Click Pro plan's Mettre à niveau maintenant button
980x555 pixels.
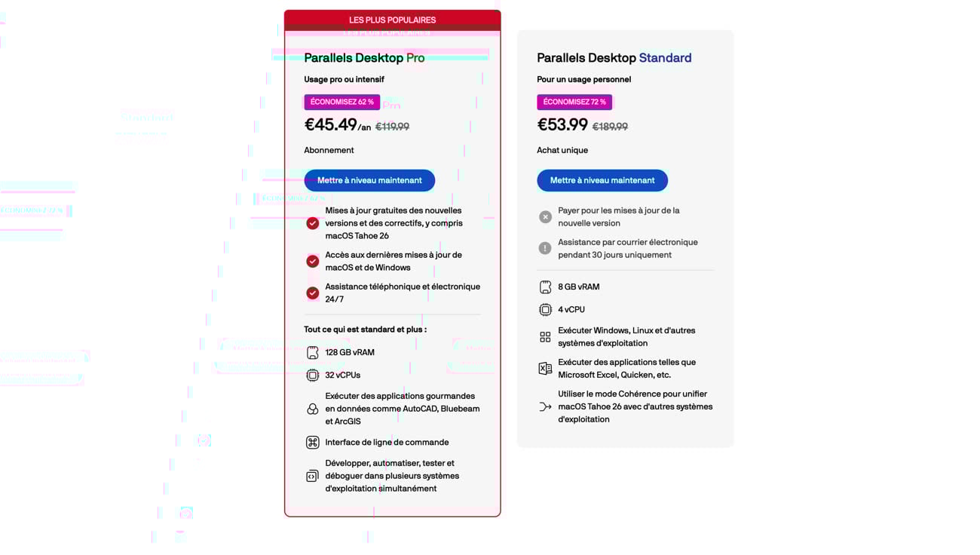369,180
